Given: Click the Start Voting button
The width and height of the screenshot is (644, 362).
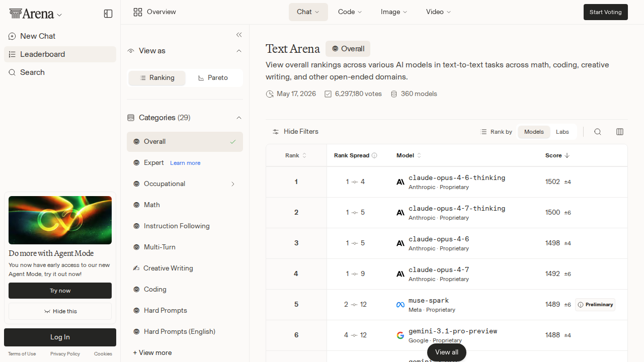Looking at the screenshot, I should pyautogui.click(x=606, y=12).
